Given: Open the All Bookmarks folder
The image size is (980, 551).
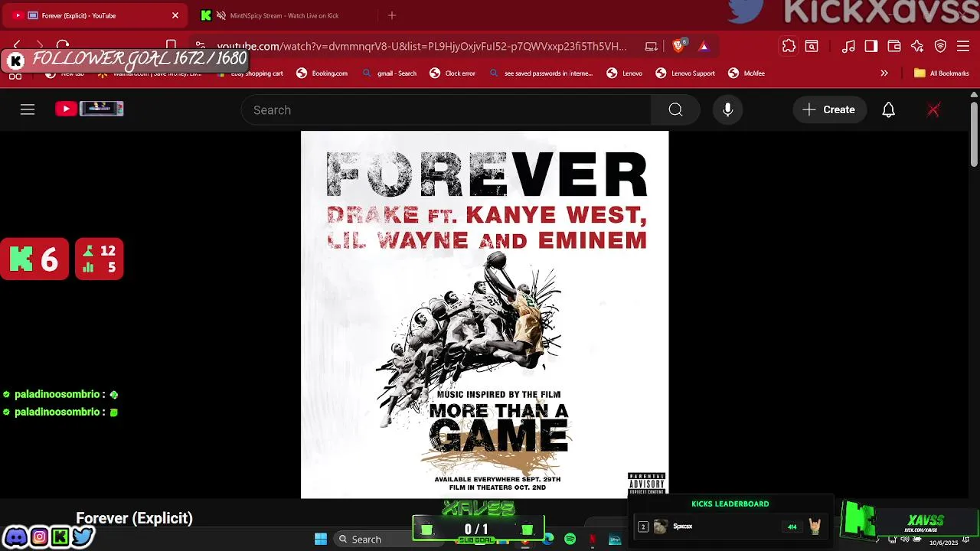Looking at the screenshot, I should (x=942, y=73).
